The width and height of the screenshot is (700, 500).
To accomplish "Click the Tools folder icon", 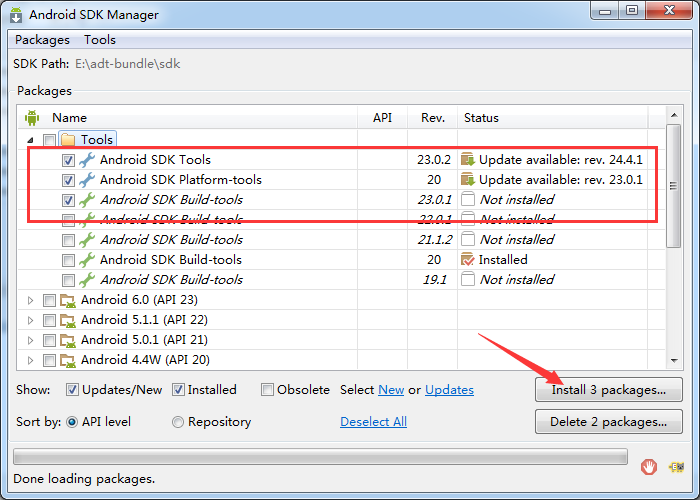I will click(x=68, y=140).
